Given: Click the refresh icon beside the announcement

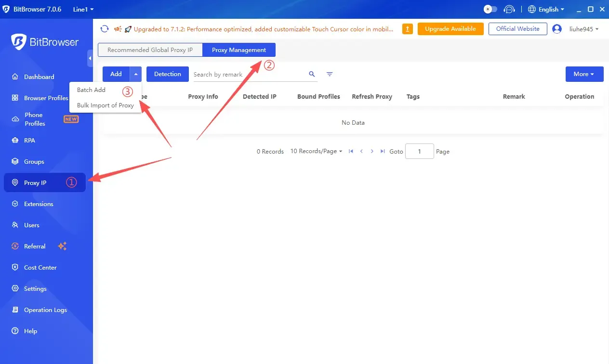Looking at the screenshot, I should pyautogui.click(x=105, y=29).
